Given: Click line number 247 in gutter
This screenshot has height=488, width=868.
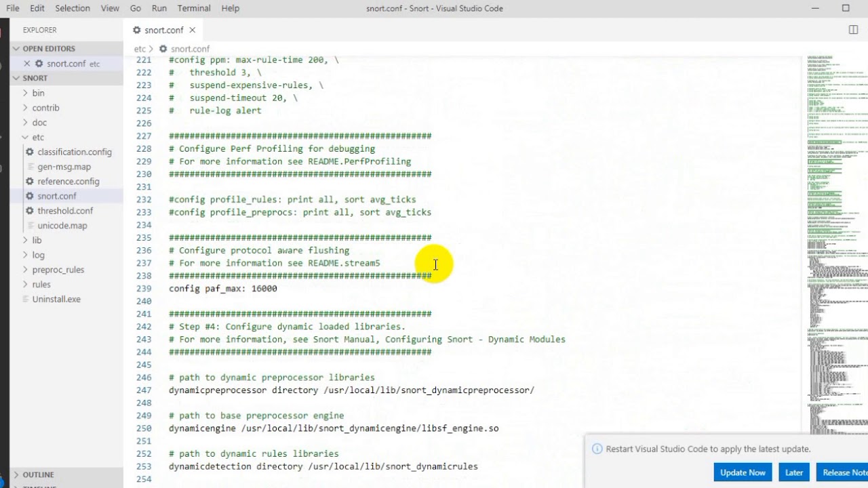Looking at the screenshot, I should [144, 390].
